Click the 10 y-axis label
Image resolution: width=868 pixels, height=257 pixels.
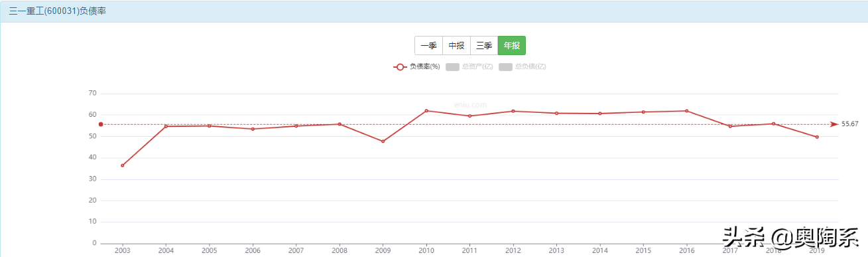pyautogui.click(x=92, y=222)
